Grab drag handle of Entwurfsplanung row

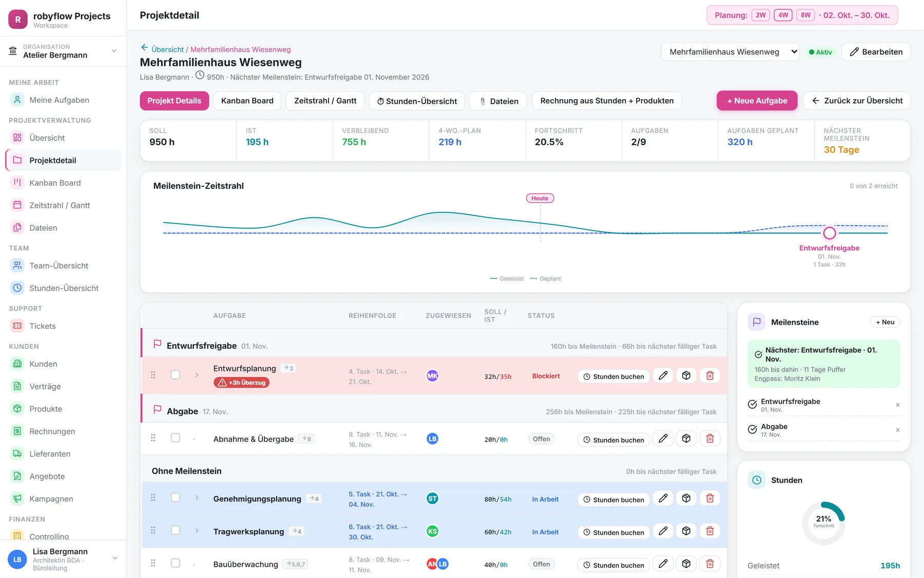click(x=153, y=375)
